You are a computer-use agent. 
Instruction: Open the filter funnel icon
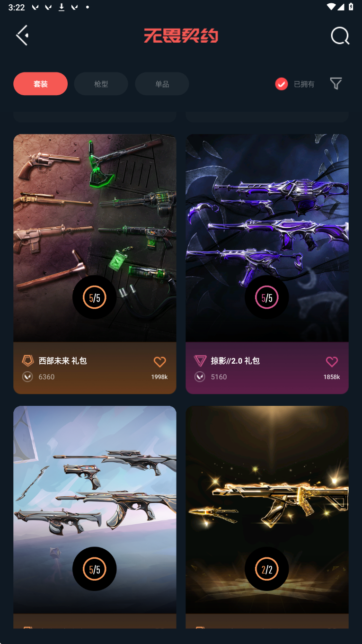[x=336, y=84]
